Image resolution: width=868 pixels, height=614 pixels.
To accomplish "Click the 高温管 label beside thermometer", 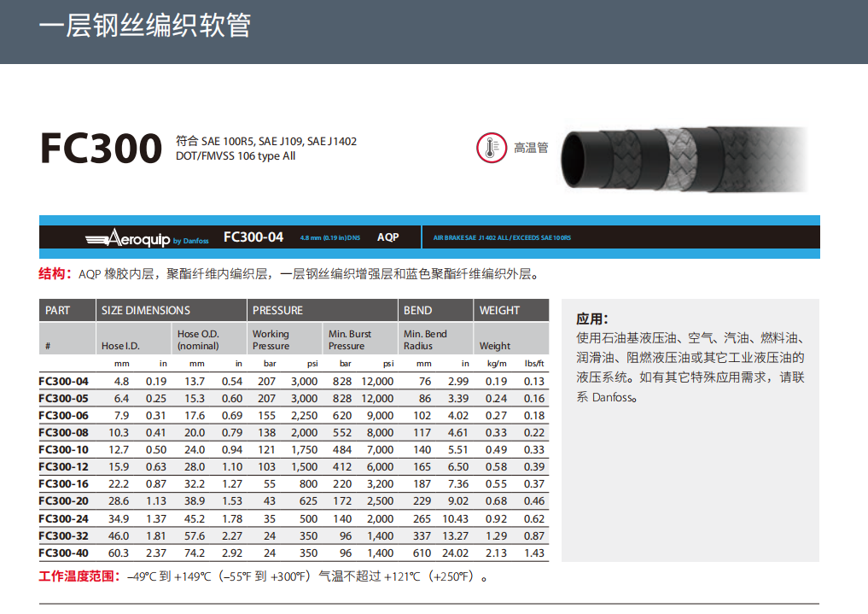I will (x=531, y=148).
